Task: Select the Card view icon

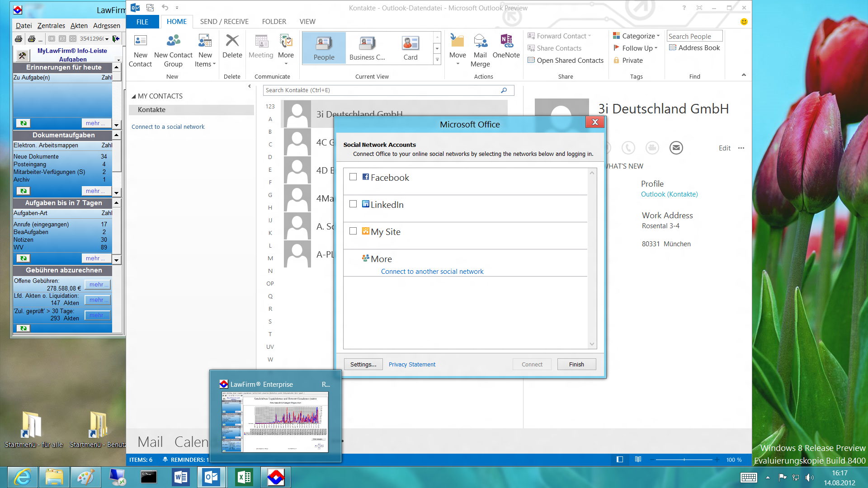Action: tap(410, 44)
